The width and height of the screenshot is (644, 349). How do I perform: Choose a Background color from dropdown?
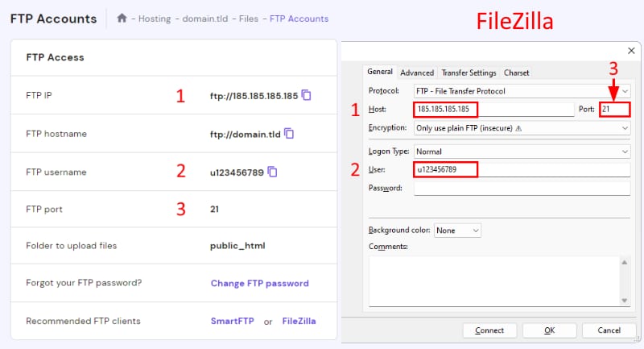click(457, 231)
